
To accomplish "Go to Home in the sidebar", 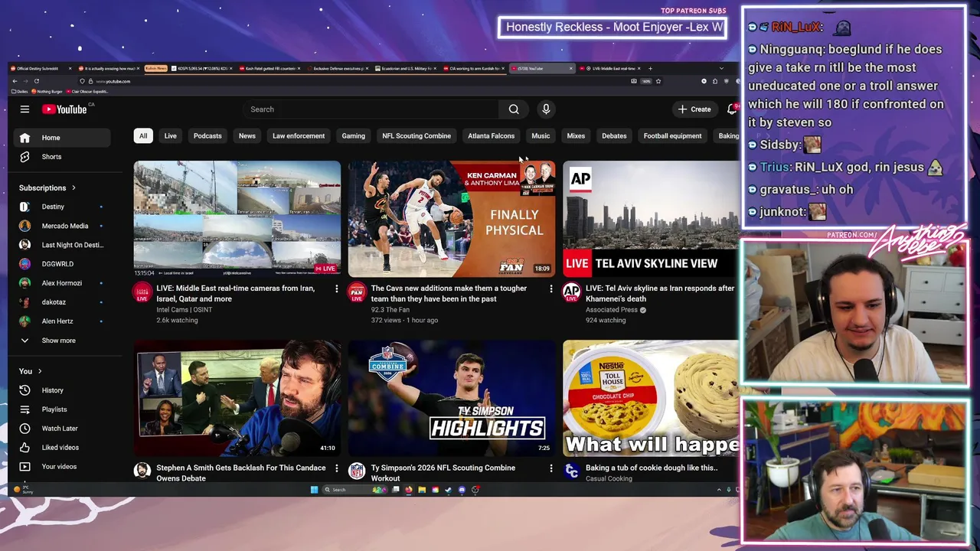I will (62, 138).
